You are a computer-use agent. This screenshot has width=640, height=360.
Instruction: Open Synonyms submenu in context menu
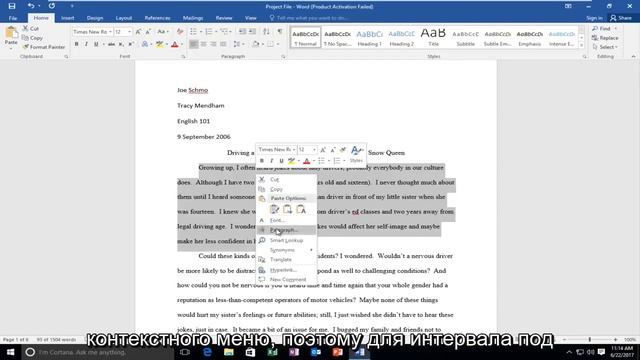click(x=287, y=250)
